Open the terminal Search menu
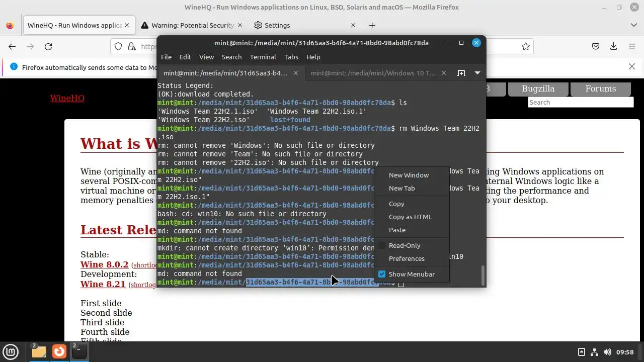Viewport: 644px width, 362px height. (231, 57)
